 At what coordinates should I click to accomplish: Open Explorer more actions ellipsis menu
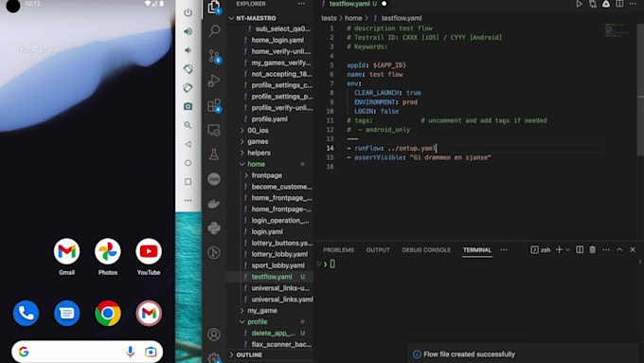point(301,4)
